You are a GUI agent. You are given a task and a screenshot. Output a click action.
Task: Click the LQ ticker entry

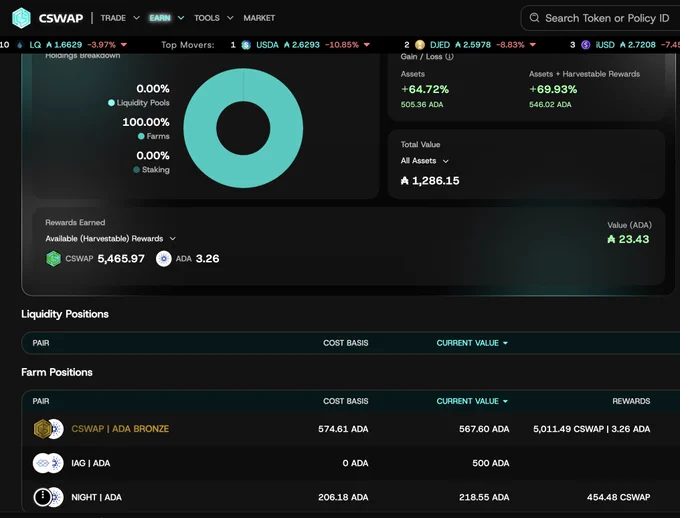[x=72, y=45]
